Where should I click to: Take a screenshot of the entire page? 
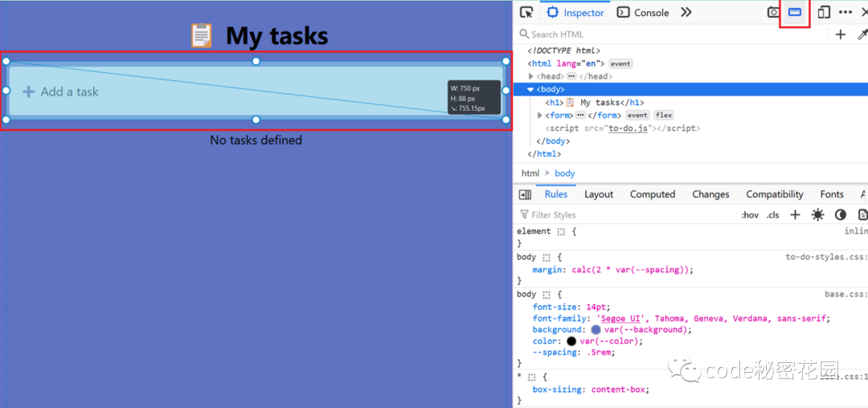tap(773, 12)
